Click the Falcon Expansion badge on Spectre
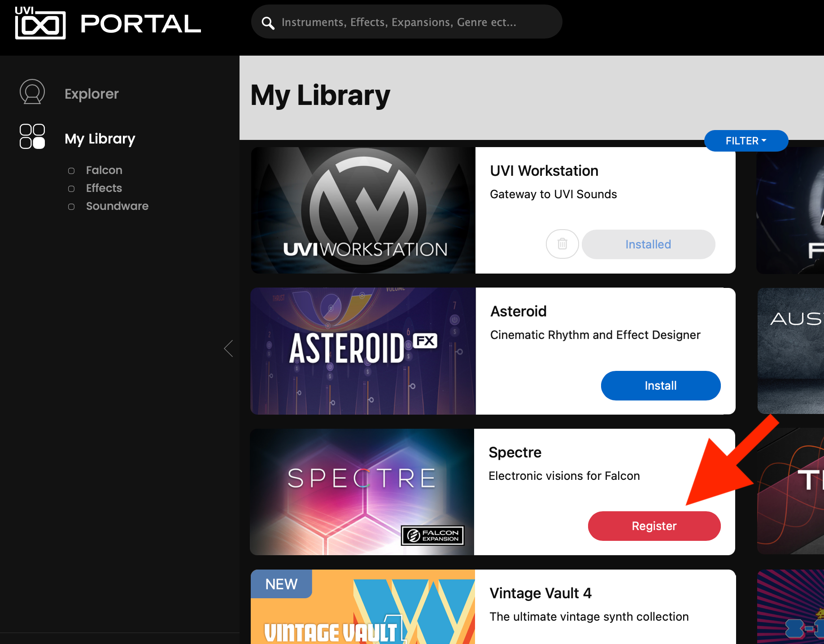 coord(432,535)
